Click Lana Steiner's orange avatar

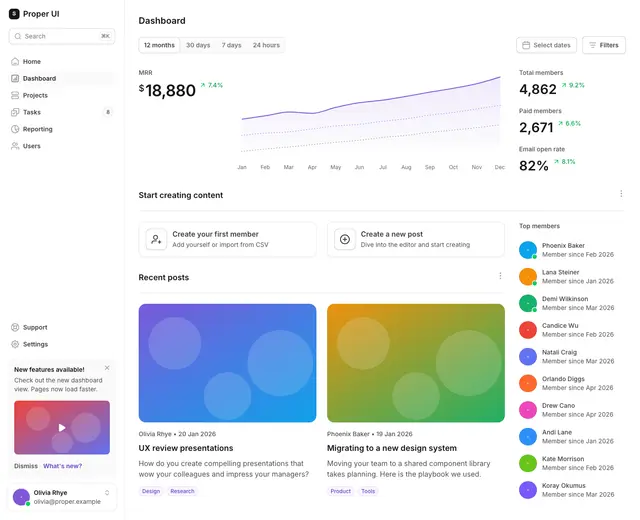(528, 276)
